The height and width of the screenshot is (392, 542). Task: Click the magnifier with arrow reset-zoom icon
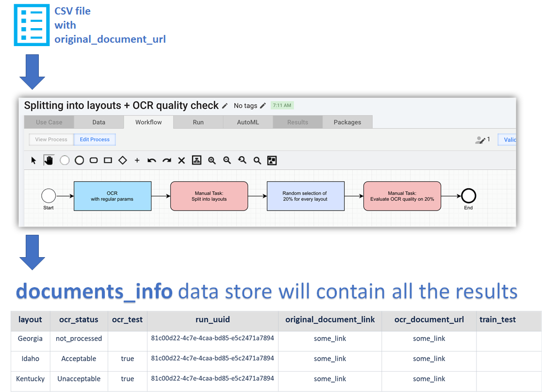(242, 161)
